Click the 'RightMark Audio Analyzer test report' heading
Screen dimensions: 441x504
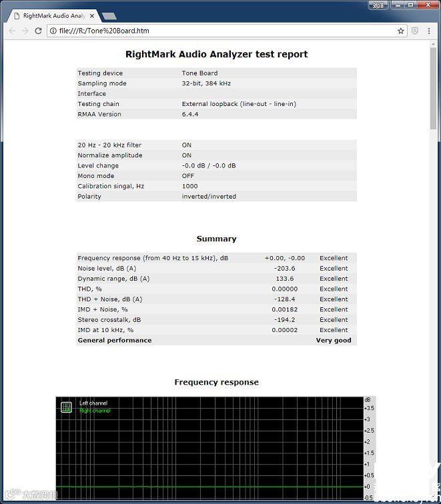(x=216, y=54)
